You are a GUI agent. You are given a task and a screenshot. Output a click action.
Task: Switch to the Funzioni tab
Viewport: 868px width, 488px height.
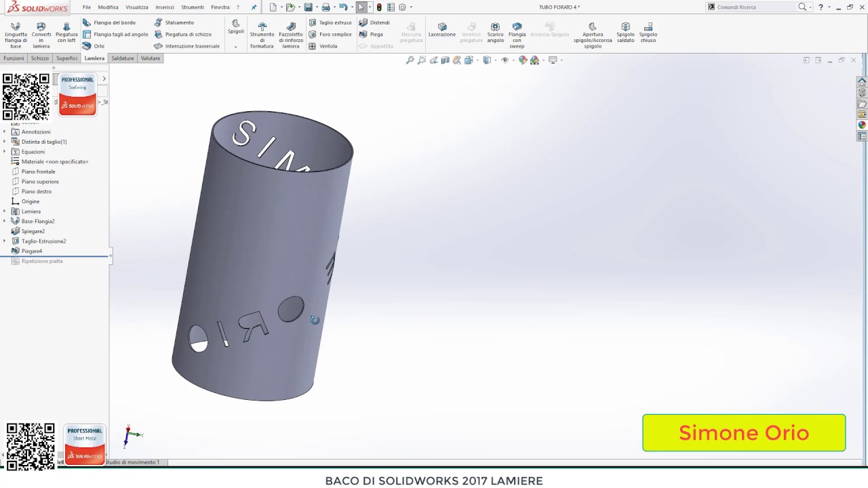tap(14, 58)
